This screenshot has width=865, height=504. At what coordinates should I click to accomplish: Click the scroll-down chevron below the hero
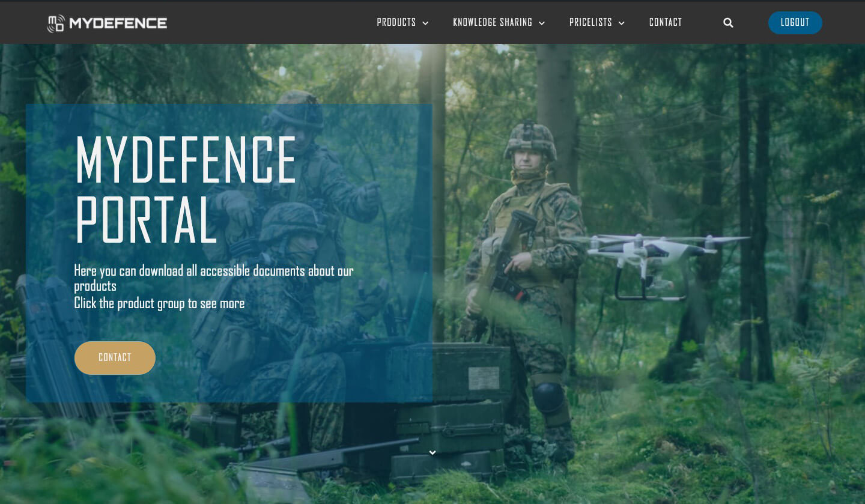pyautogui.click(x=432, y=453)
